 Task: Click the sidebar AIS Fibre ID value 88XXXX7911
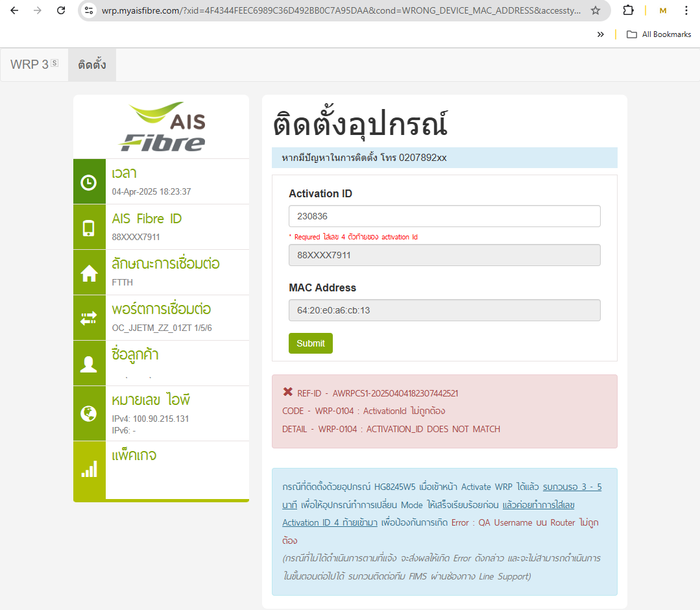pos(136,237)
